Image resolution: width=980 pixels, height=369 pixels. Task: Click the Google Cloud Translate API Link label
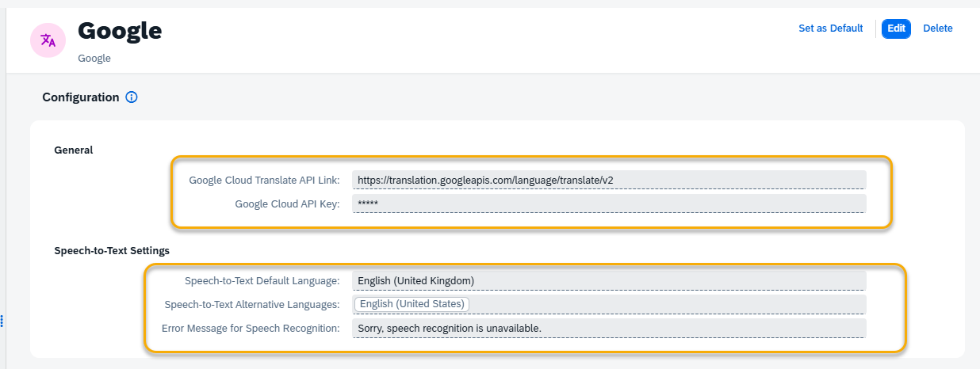point(264,180)
